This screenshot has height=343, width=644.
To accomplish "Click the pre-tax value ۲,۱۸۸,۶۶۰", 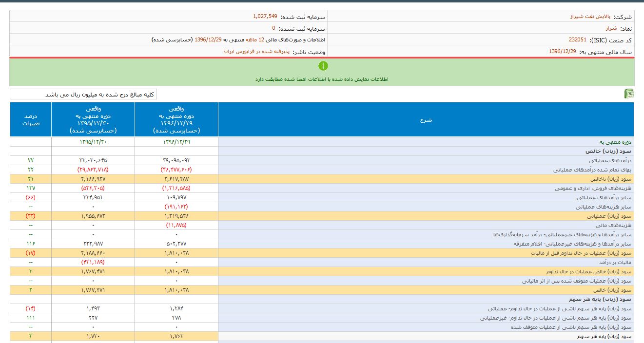I will click(x=93, y=253).
